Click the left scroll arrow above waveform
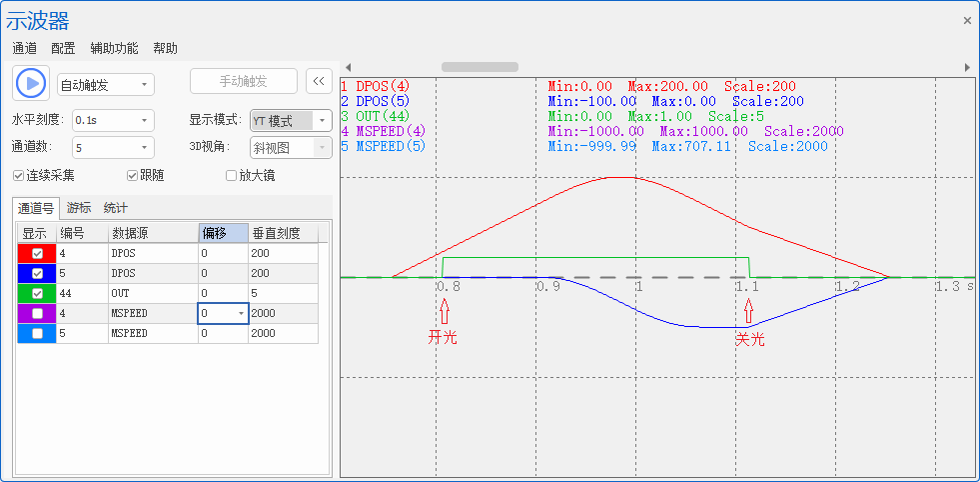 [348, 67]
